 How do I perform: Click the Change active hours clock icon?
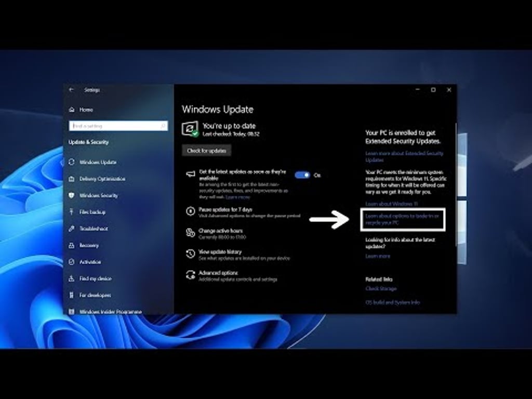190,233
